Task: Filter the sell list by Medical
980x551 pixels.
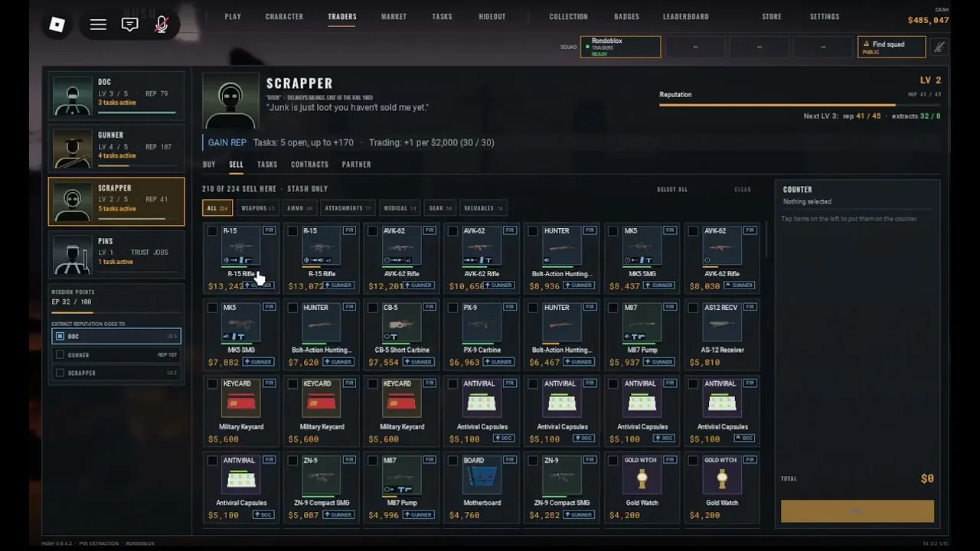Action: pos(399,208)
